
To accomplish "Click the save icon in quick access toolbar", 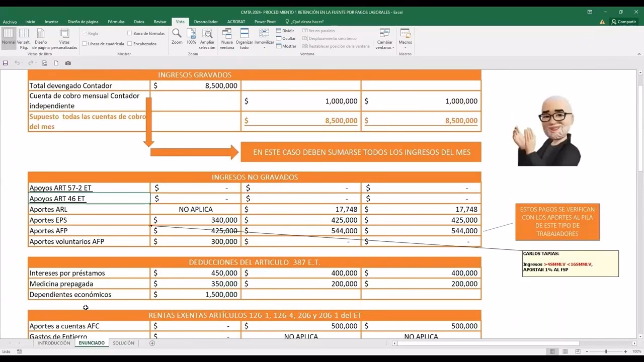I will 6,63.
